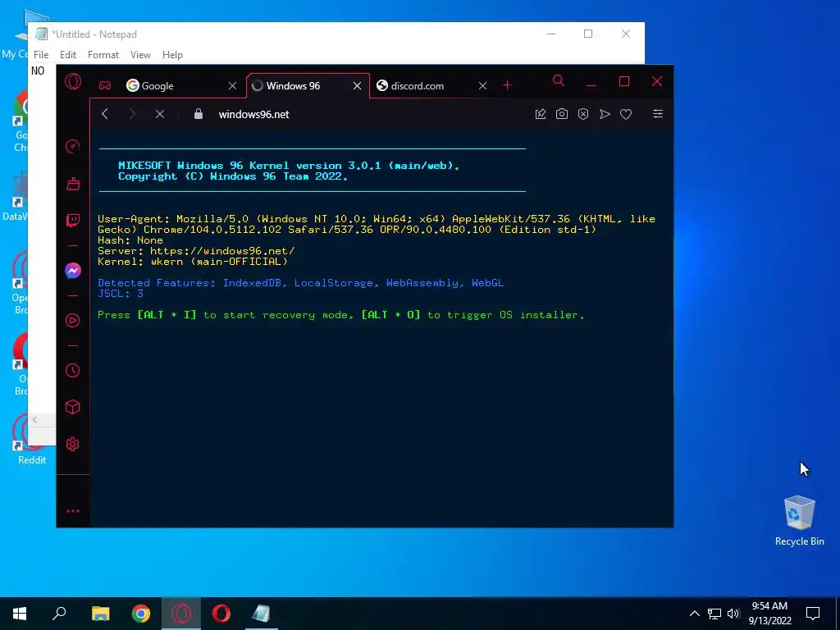Take a snapshot with camera icon
The height and width of the screenshot is (630, 840).
click(x=561, y=114)
